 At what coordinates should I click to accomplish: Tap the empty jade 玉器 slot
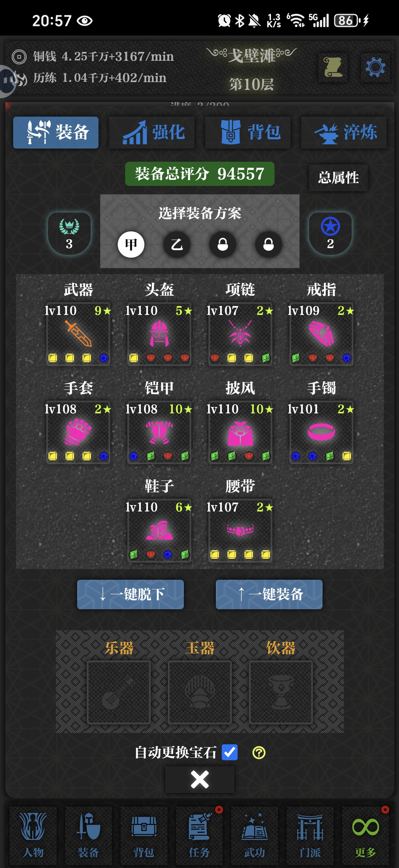[x=200, y=692]
